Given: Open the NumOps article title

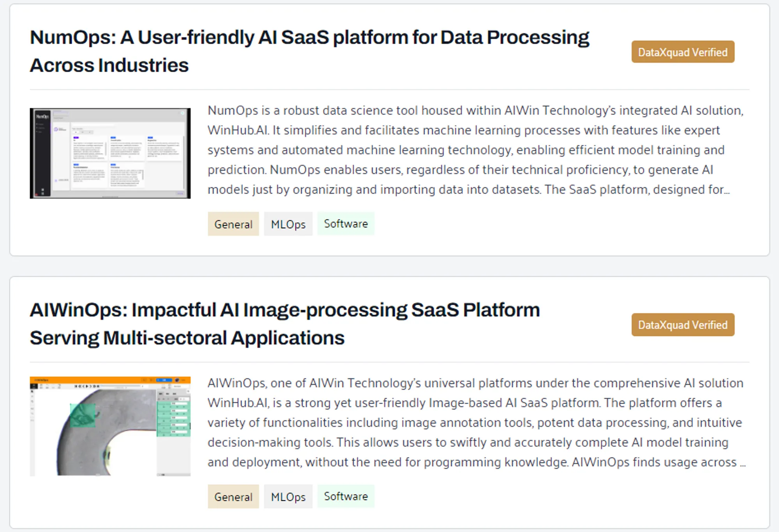Looking at the screenshot, I should click(x=310, y=51).
